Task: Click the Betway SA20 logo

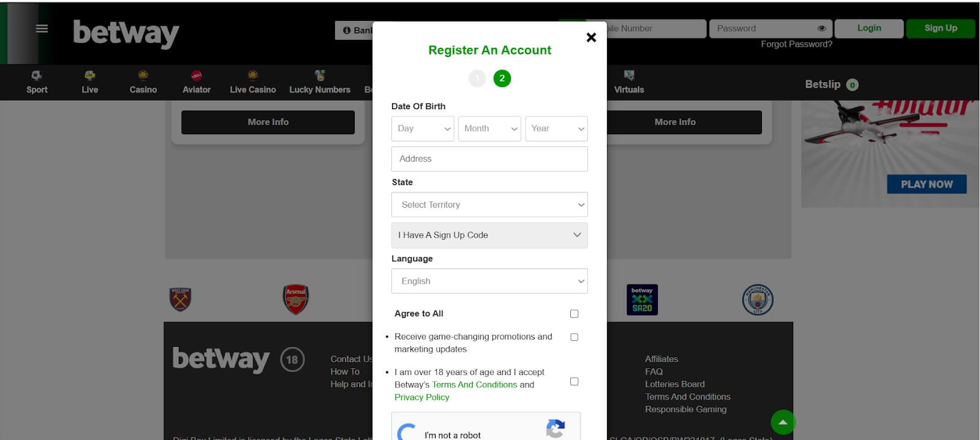Action: click(x=641, y=300)
